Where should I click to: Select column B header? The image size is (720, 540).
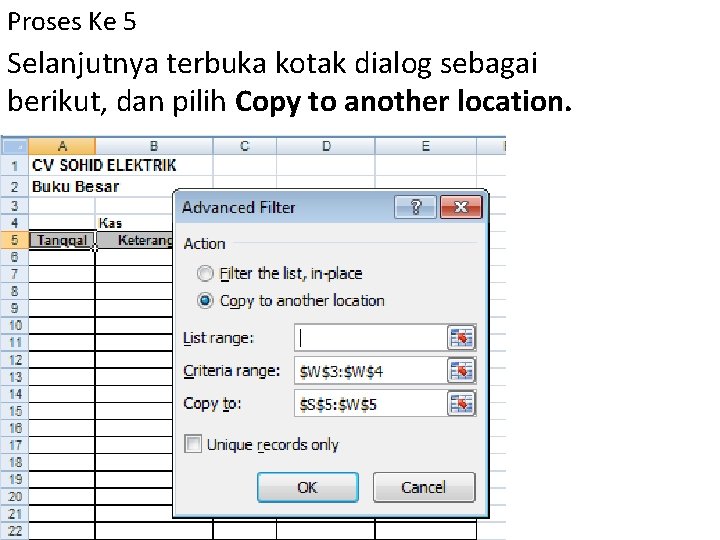tap(154, 146)
